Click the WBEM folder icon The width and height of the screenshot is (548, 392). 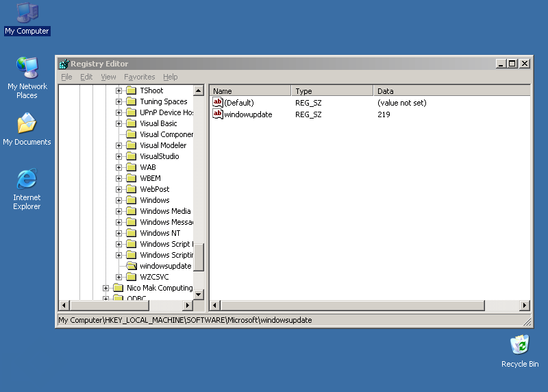132,178
